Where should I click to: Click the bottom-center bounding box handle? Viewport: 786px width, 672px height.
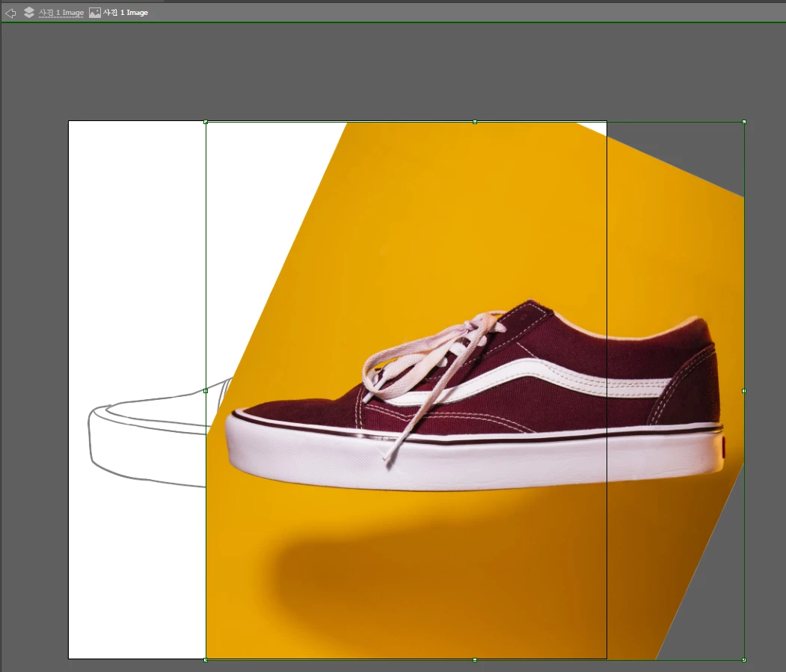pos(475,659)
